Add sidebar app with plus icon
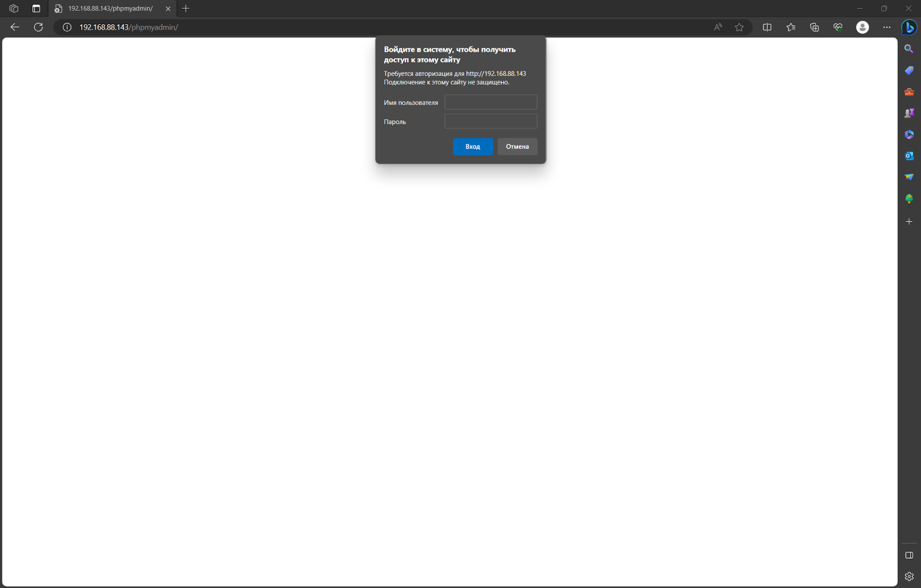This screenshot has width=921, height=588. click(909, 222)
